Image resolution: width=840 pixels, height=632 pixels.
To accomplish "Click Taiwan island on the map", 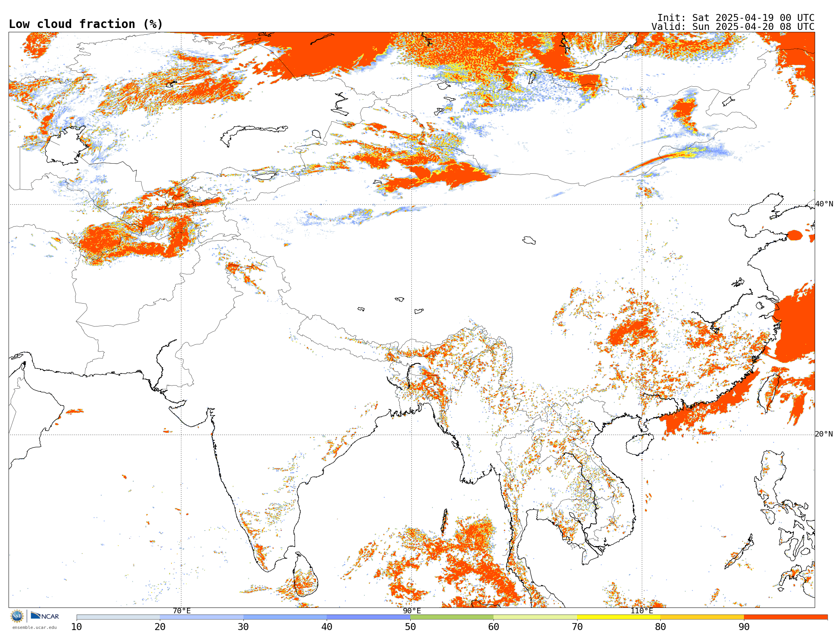I will click(768, 393).
